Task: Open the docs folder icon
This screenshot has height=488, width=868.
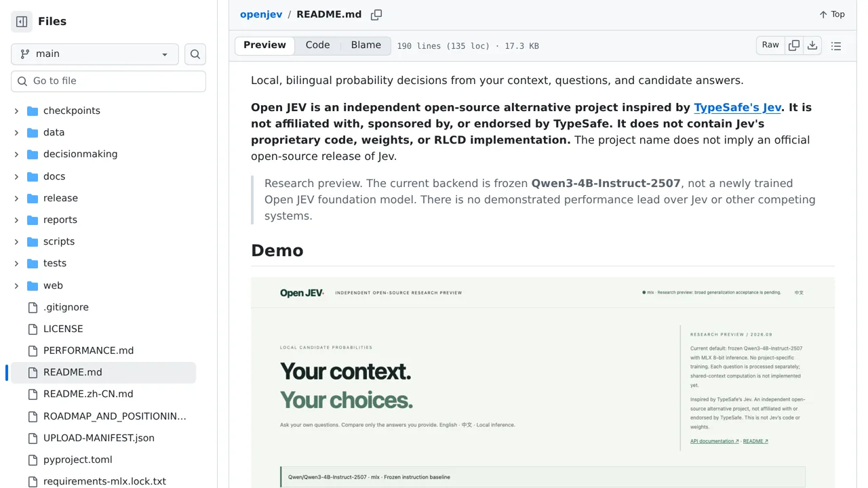Action: 33,176
